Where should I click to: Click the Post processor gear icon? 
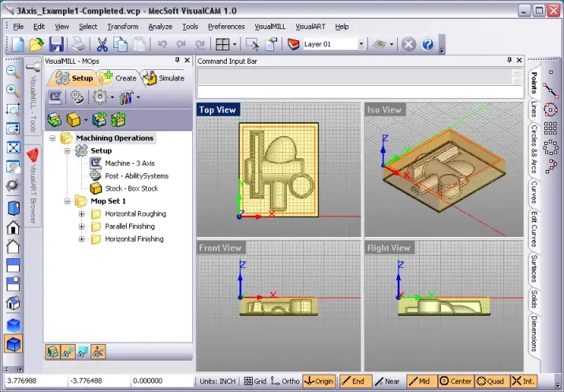pyautogui.click(x=76, y=97)
